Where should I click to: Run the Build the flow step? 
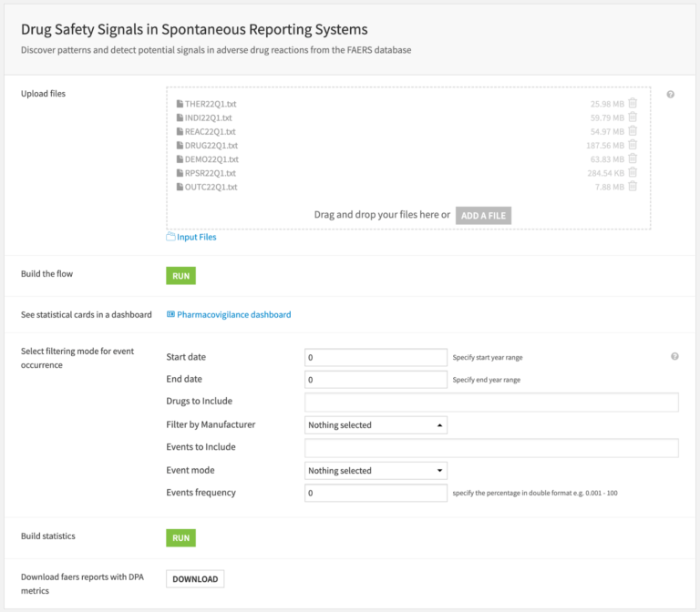[180, 276]
